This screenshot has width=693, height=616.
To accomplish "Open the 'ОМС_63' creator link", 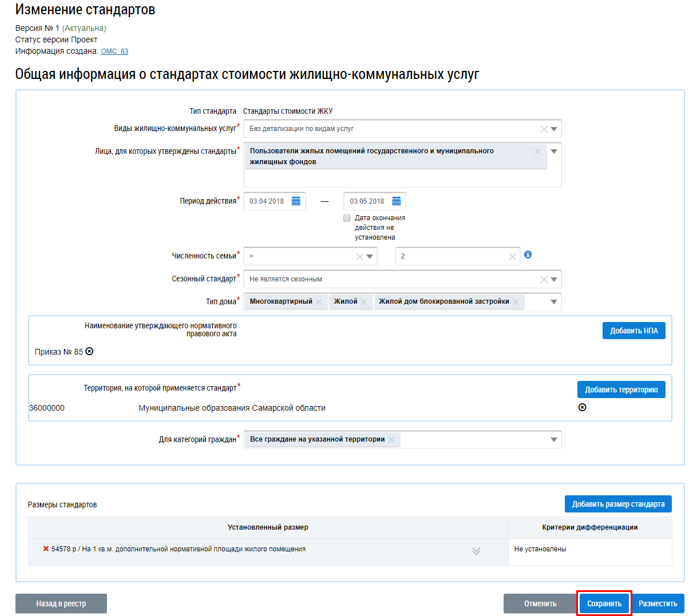I will tap(114, 51).
